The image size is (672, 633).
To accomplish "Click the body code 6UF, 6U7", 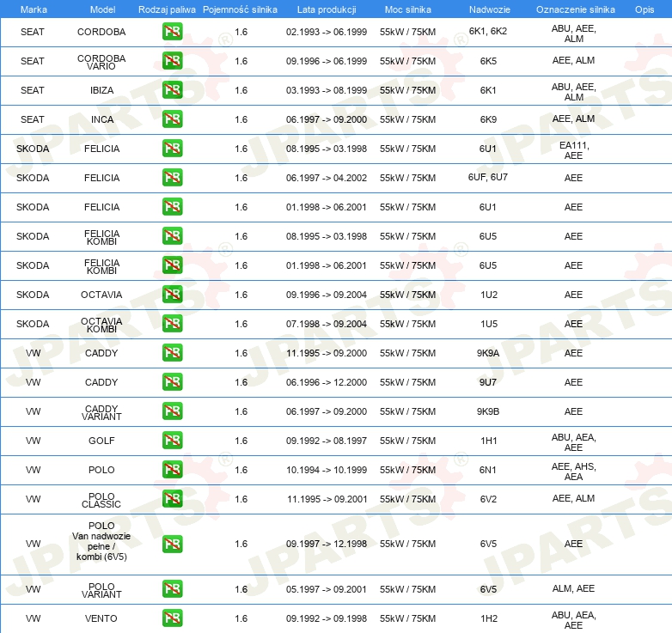I will [488, 177].
